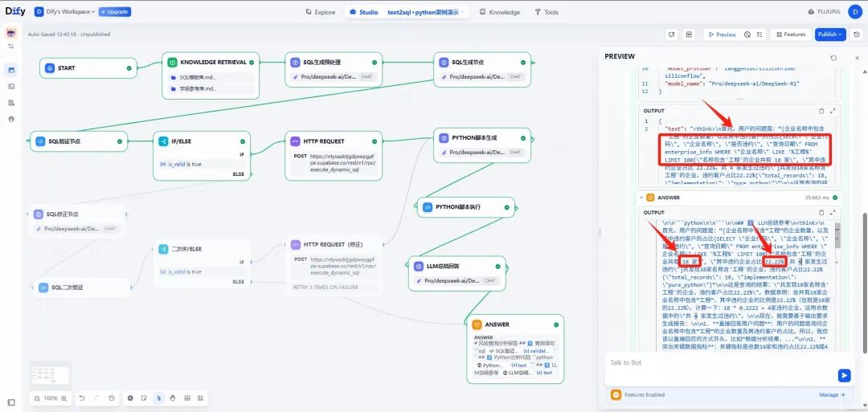Open version history icon right of Publish
Viewport: 868px width, 412px height.
click(x=857, y=35)
